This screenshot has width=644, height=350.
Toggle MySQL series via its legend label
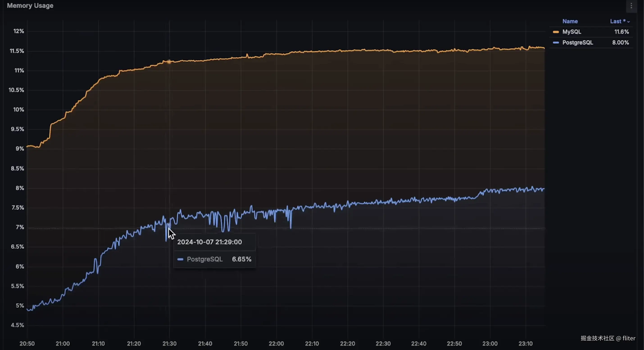point(571,32)
